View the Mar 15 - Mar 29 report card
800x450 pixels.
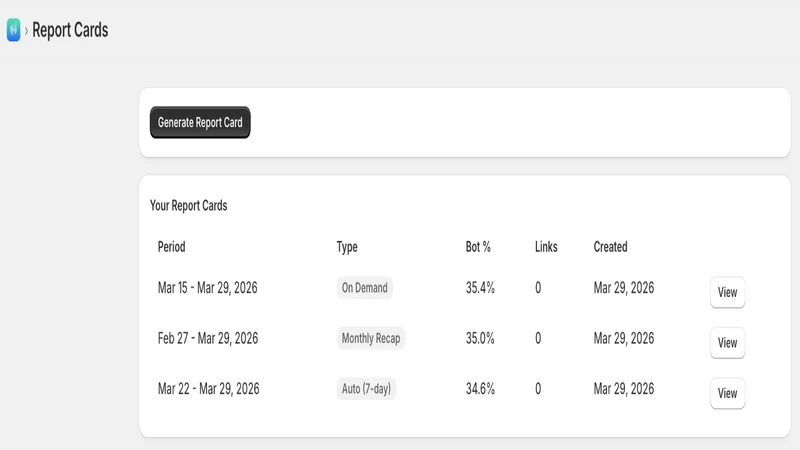tap(727, 292)
